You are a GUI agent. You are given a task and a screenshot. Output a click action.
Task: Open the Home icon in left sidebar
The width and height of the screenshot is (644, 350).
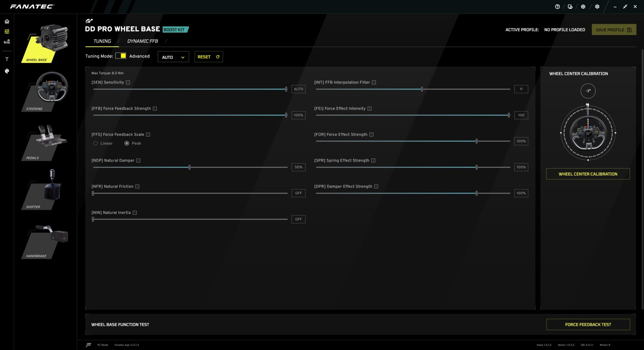coord(7,21)
